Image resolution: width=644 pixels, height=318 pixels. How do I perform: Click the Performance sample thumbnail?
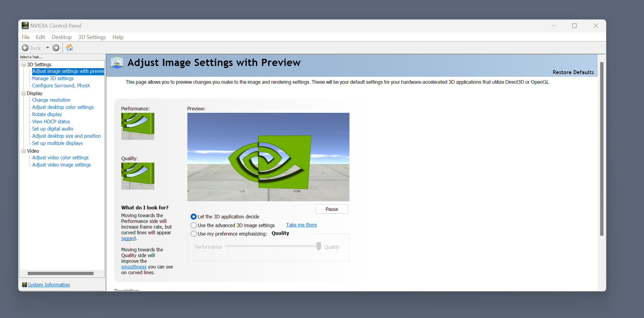pos(138,126)
